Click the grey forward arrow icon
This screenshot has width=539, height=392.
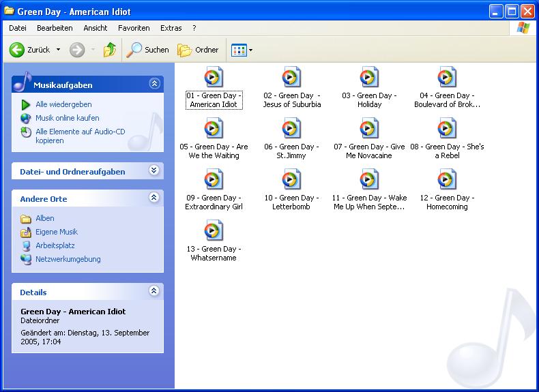pyautogui.click(x=77, y=50)
